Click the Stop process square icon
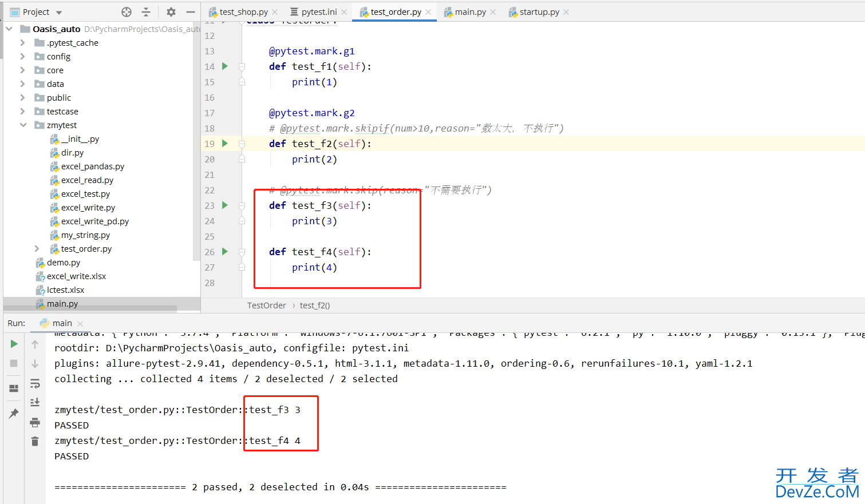 coord(14,363)
